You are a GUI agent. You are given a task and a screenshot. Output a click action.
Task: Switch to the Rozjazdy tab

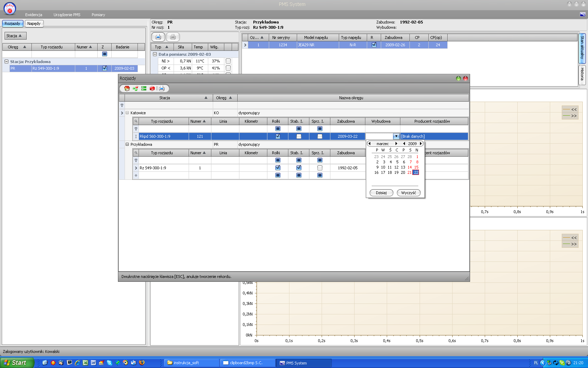coord(13,23)
